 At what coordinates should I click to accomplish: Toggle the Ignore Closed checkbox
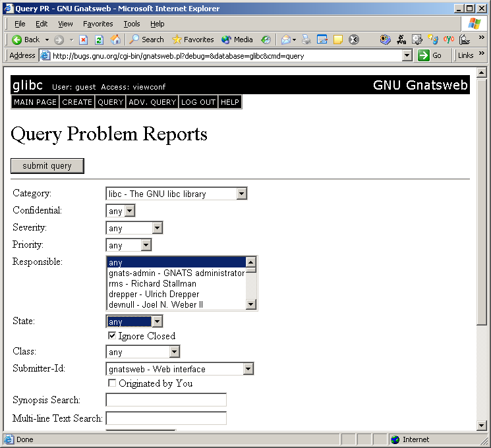point(112,335)
